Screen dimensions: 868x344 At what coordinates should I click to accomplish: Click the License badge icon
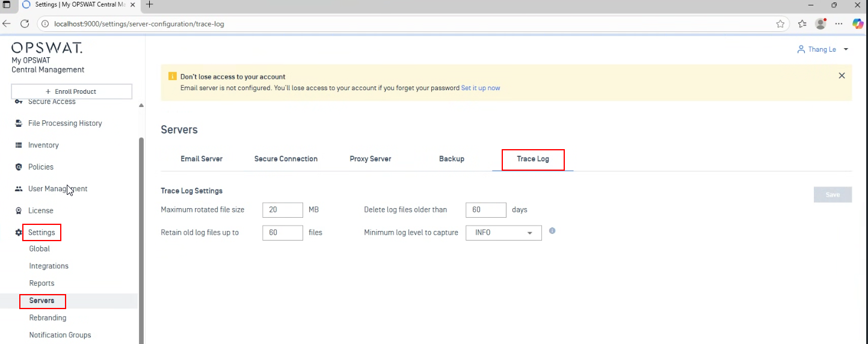(19, 210)
